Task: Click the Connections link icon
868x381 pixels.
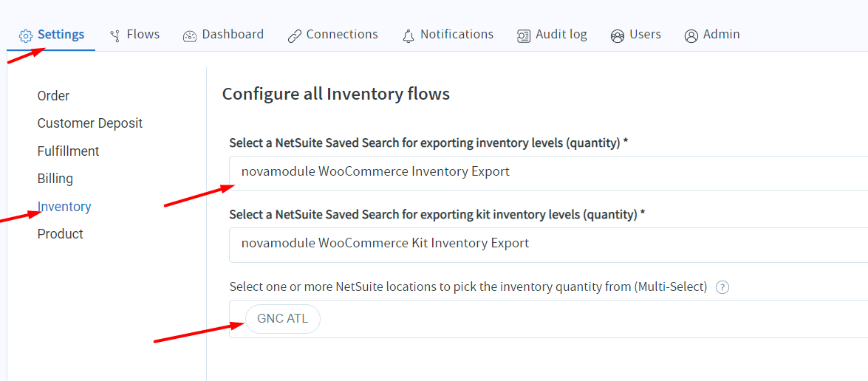Action: (x=295, y=35)
